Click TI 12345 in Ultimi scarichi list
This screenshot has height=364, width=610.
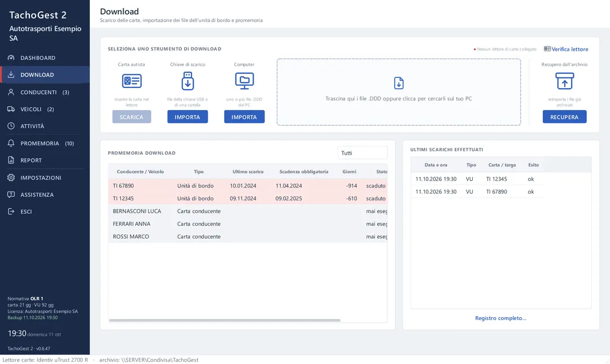(x=496, y=179)
